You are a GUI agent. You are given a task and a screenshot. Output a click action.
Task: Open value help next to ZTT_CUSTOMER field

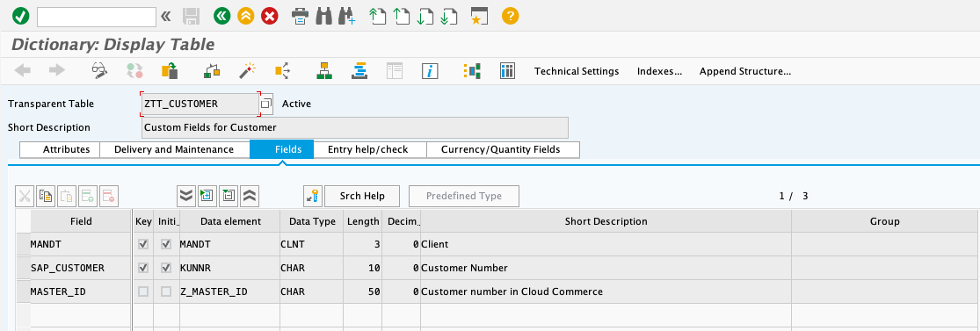[266, 104]
